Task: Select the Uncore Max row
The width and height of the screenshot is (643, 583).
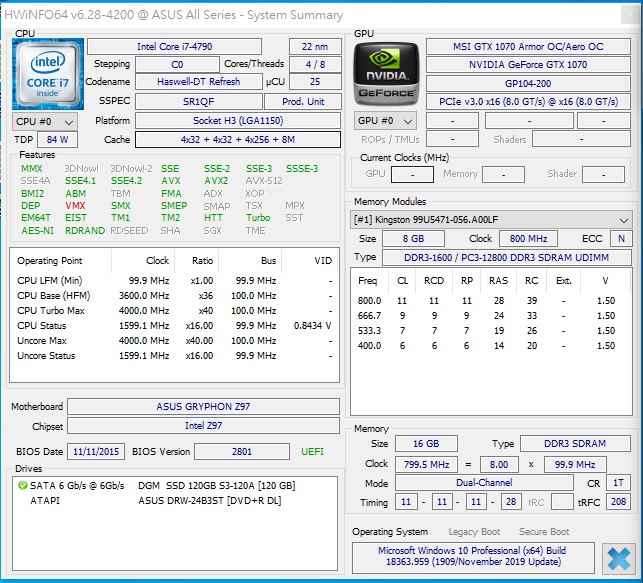Action: click(x=175, y=341)
